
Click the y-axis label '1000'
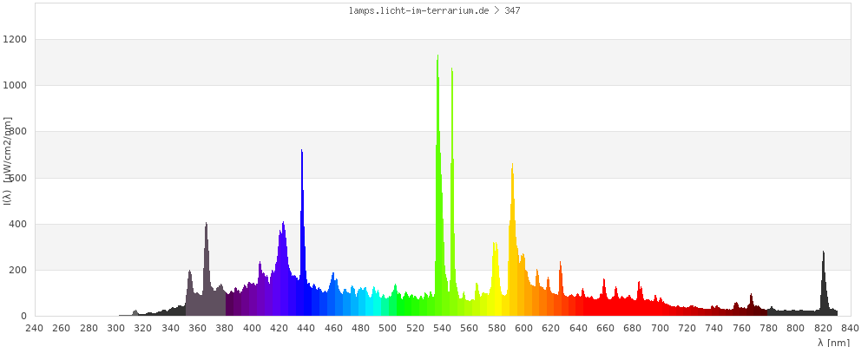(16, 86)
